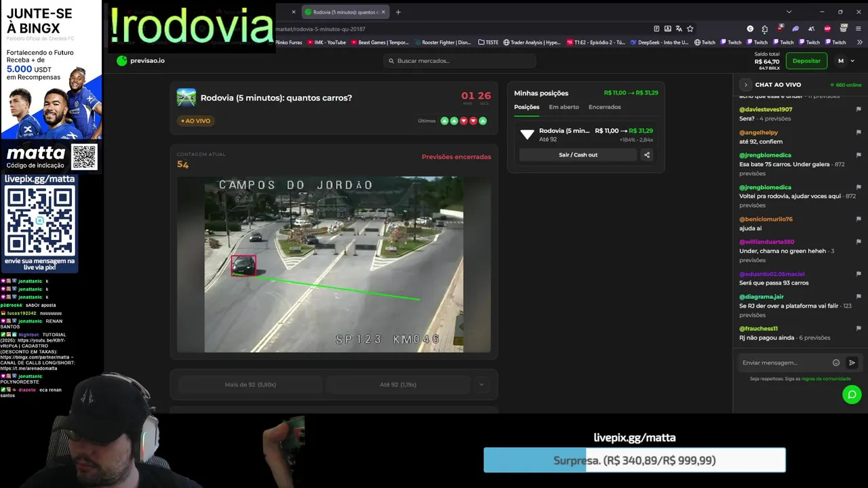Click the 660 online indicator
The height and width of the screenshot is (488, 868).
click(846, 85)
